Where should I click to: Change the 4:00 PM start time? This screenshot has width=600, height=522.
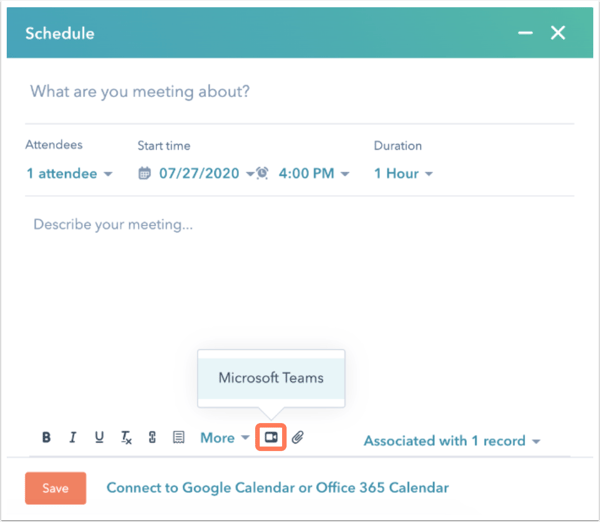coord(314,174)
